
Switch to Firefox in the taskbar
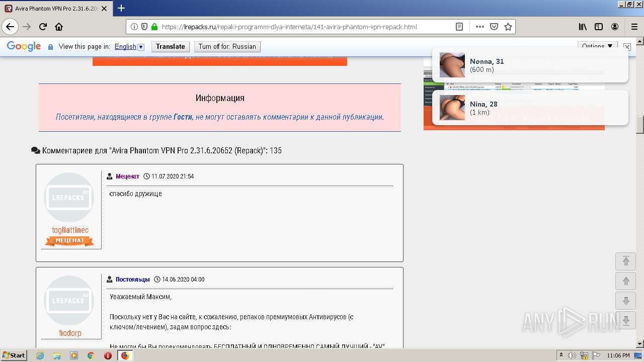[125, 355]
